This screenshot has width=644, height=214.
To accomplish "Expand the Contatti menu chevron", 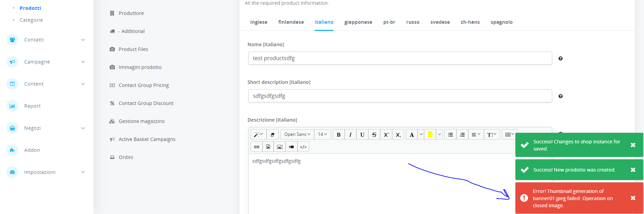I will tap(83, 40).
